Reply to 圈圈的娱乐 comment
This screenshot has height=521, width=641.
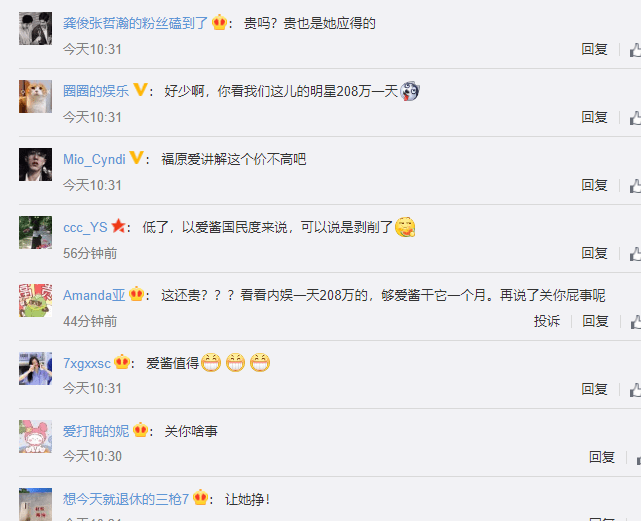[594, 117]
